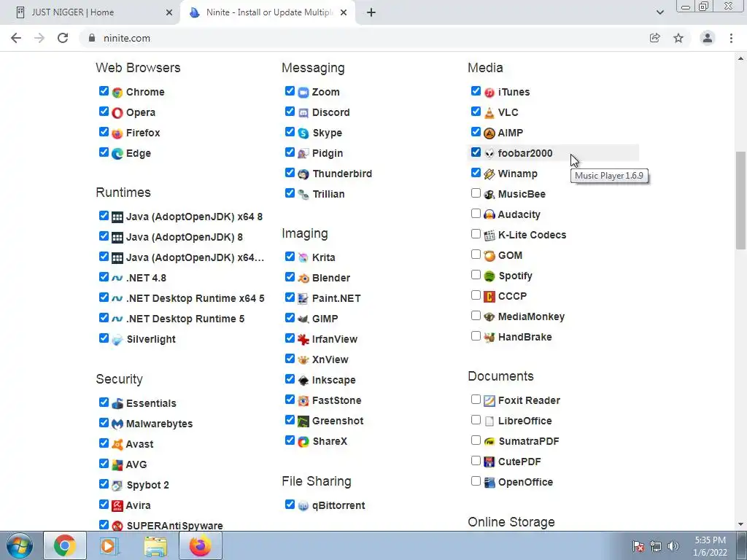
Task: Uncheck the Essentials checkbox under Security
Action: tap(104, 402)
